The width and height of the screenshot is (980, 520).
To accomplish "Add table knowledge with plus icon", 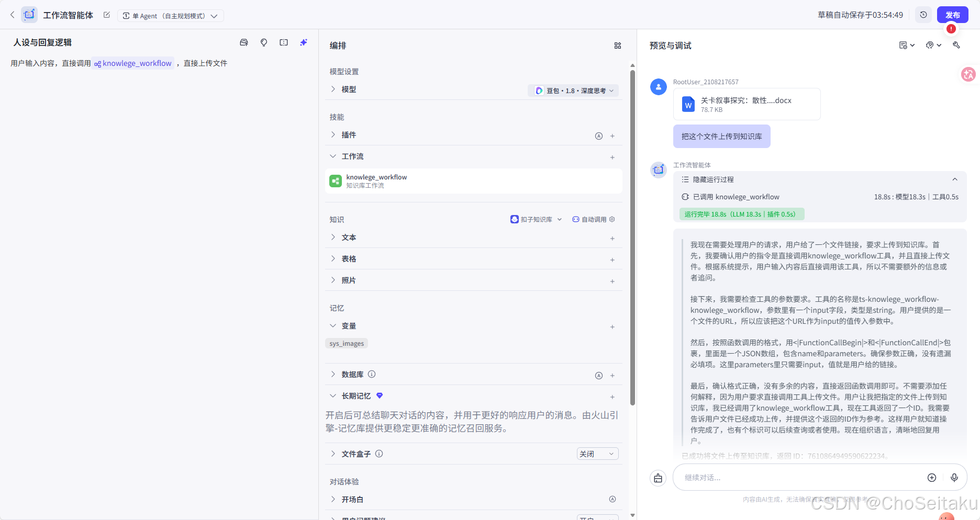I will (x=612, y=260).
